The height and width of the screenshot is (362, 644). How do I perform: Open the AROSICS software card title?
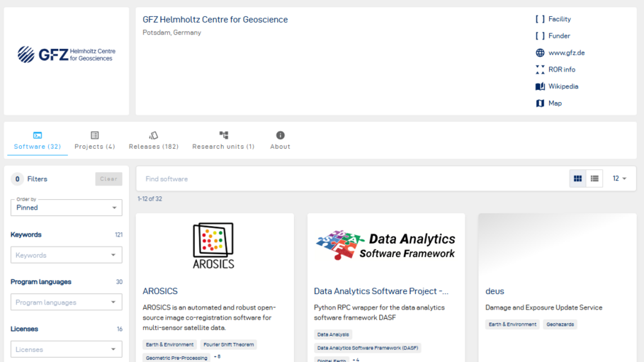160,291
